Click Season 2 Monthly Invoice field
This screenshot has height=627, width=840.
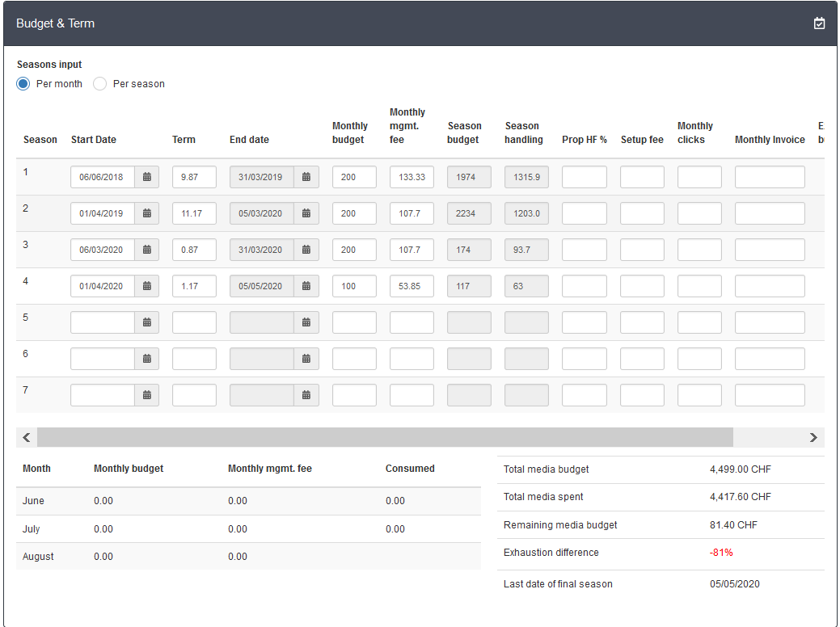click(x=770, y=213)
